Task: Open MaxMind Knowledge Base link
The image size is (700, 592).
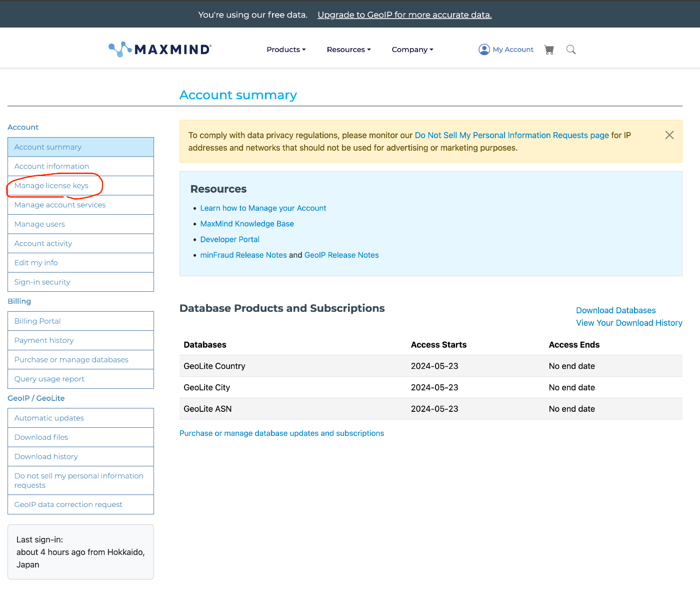Action: click(247, 224)
